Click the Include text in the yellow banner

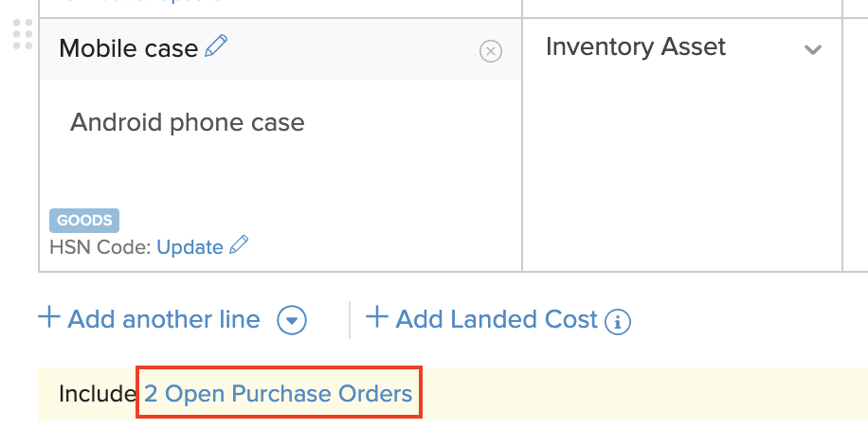pos(97,394)
